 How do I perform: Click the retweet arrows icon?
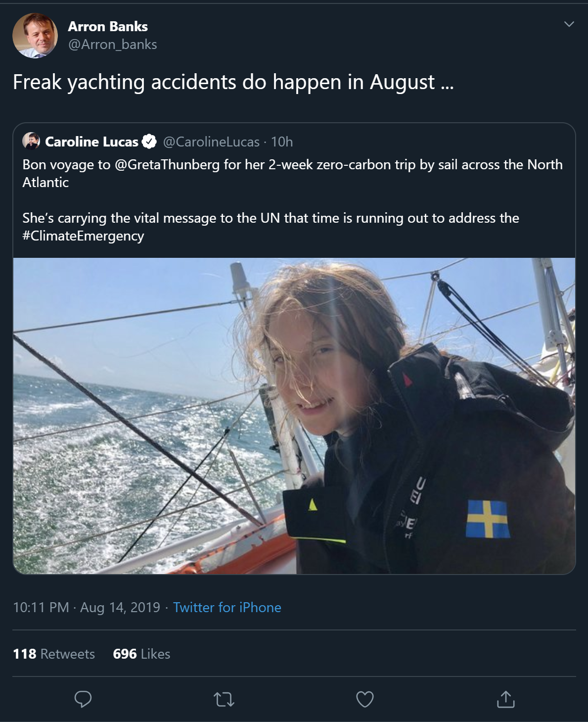224,700
